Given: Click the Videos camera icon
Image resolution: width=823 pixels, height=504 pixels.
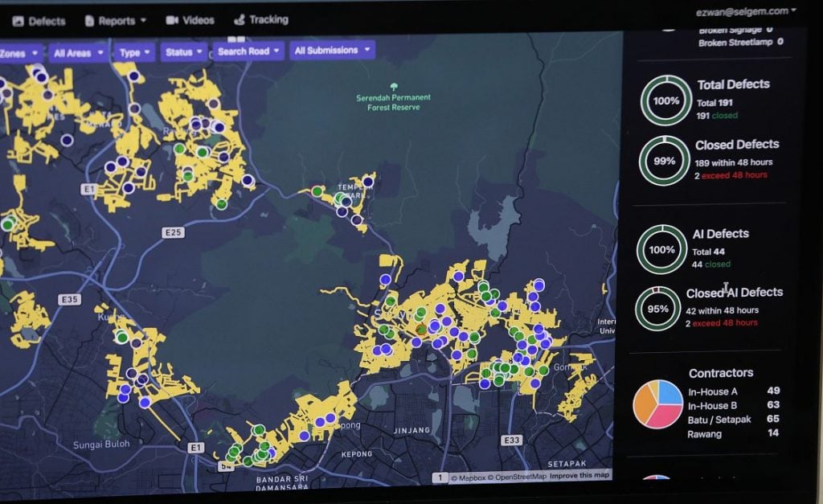Looking at the screenshot, I should tap(172, 20).
